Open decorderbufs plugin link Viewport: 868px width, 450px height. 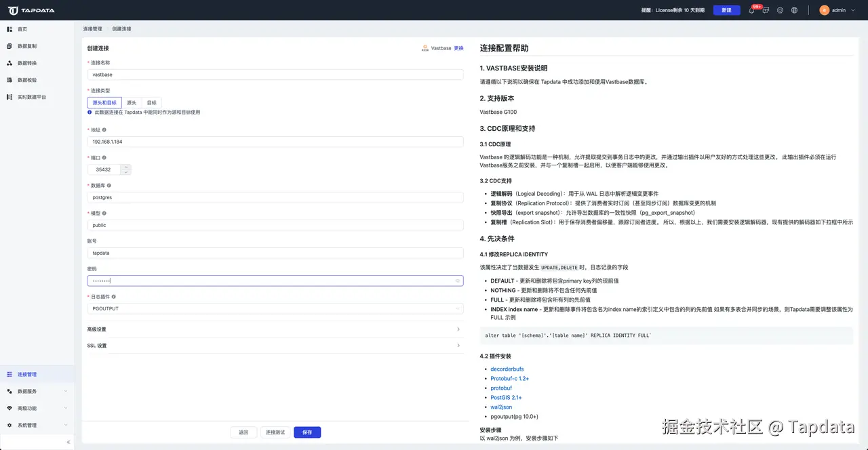point(507,369)
